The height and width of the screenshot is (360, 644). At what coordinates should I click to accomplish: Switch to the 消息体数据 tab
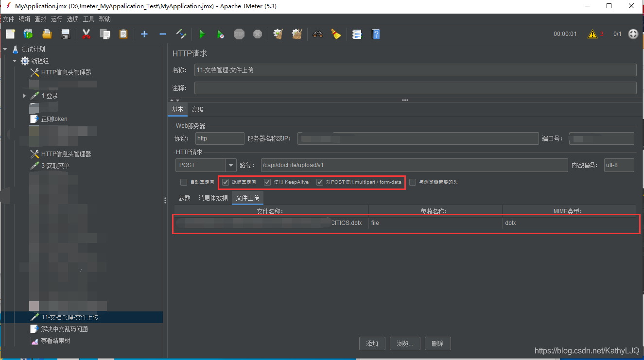tap(213, 198)
